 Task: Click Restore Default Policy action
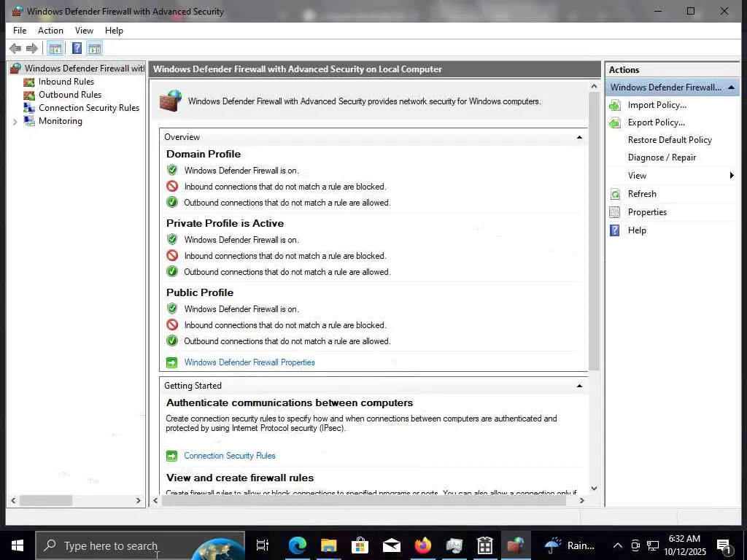(x=670, y=140)
